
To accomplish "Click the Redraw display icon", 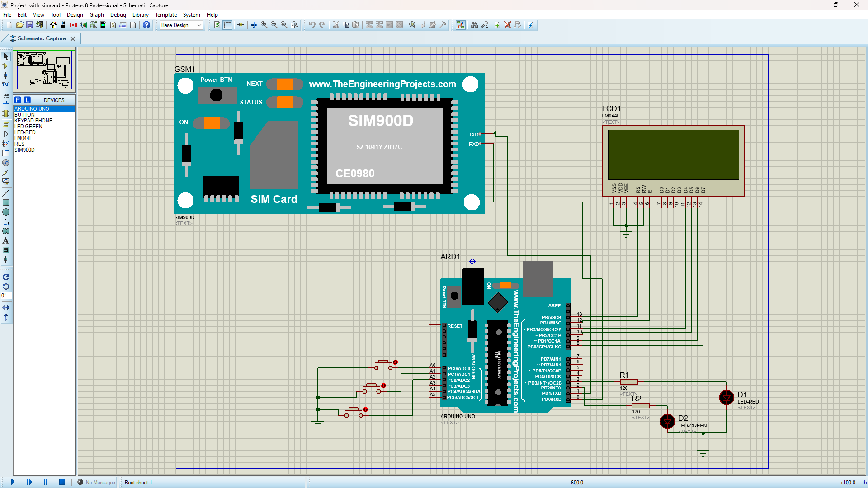I will click(217, 25).
